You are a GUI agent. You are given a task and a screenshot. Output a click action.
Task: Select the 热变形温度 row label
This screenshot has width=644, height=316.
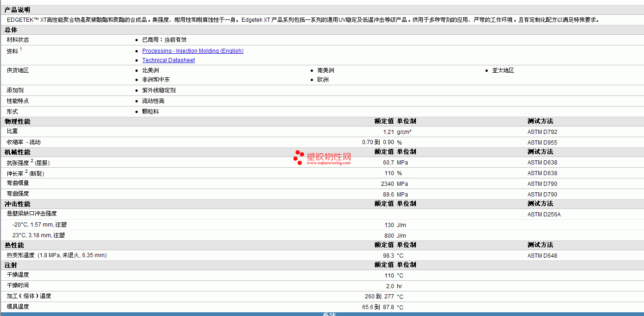coord(20,255)
